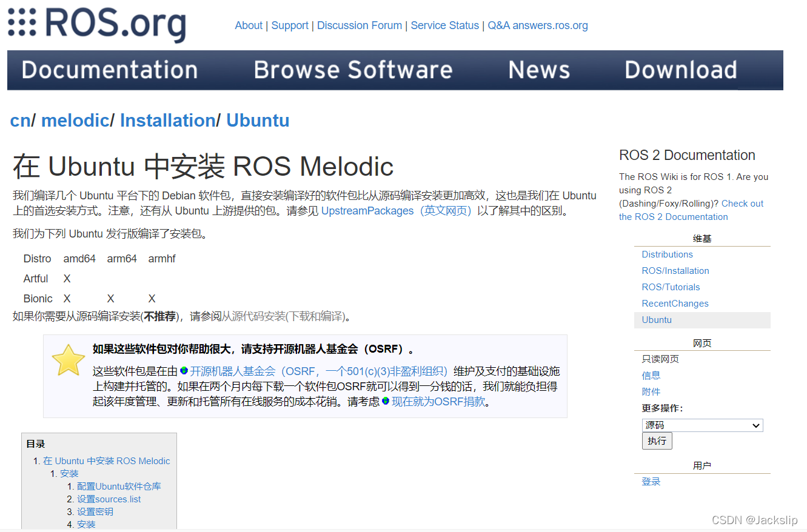
Task: Click the page title 在 Ubuntu 中安装 ROS Melodic
Action: coord(203,167)
